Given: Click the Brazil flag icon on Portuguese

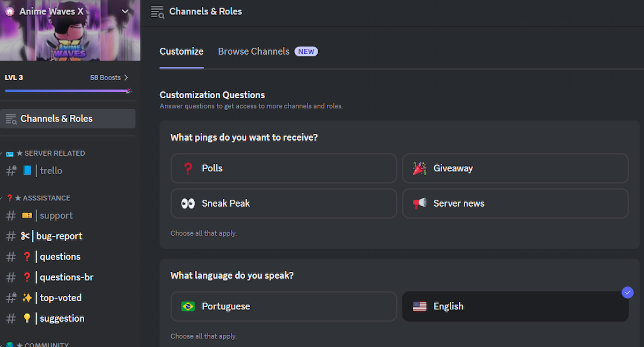Looking at the screenshot, I should tap(188, 307).
